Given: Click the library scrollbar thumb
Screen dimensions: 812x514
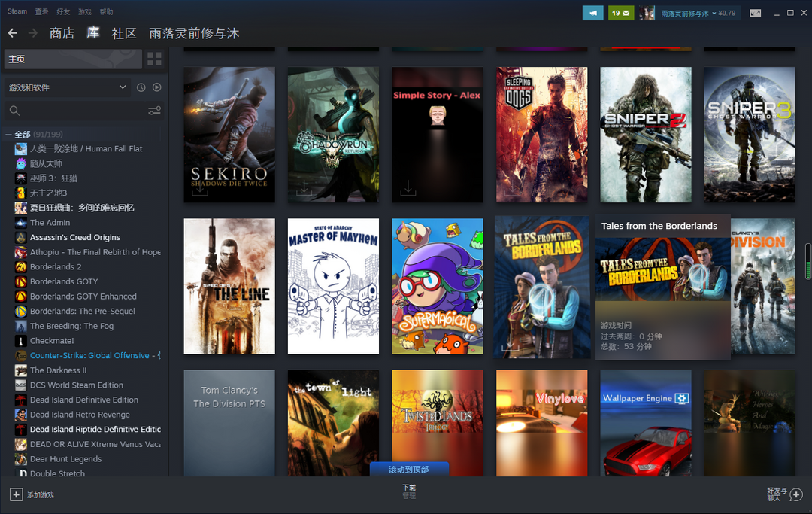Looking at the screenshot, I should point(807,262).
